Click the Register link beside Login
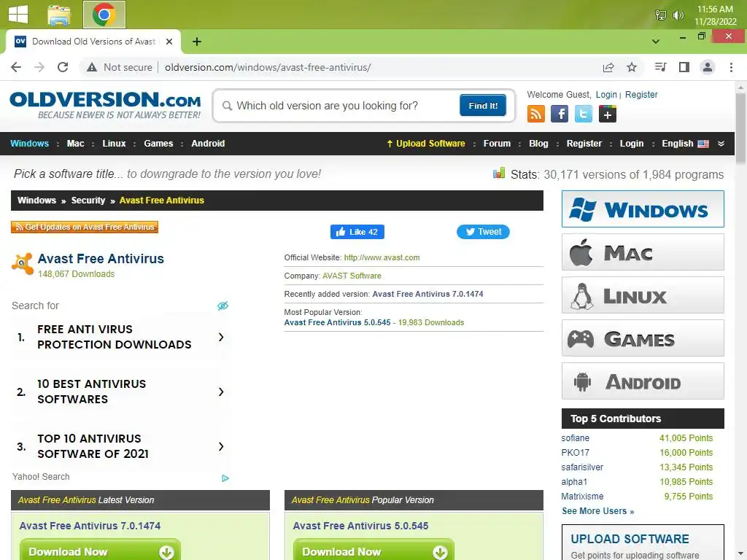Screen dimensions: 747x560 [x=641, y=94]
